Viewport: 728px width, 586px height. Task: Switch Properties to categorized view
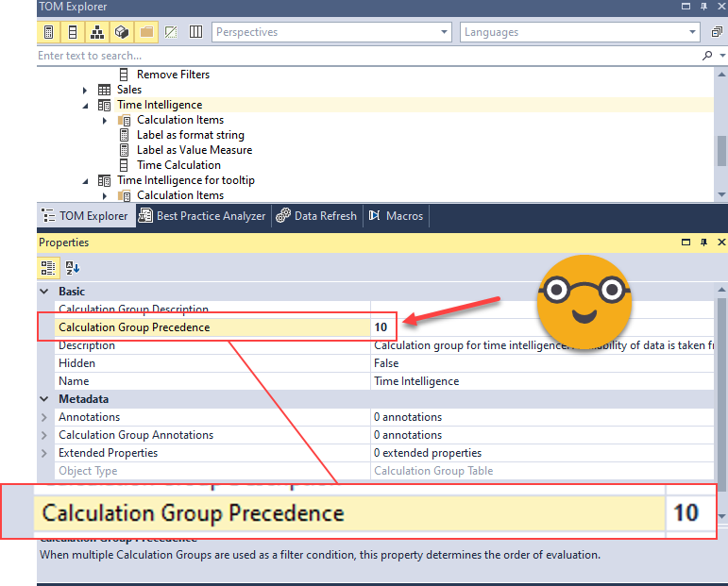[x=49, y=268]
